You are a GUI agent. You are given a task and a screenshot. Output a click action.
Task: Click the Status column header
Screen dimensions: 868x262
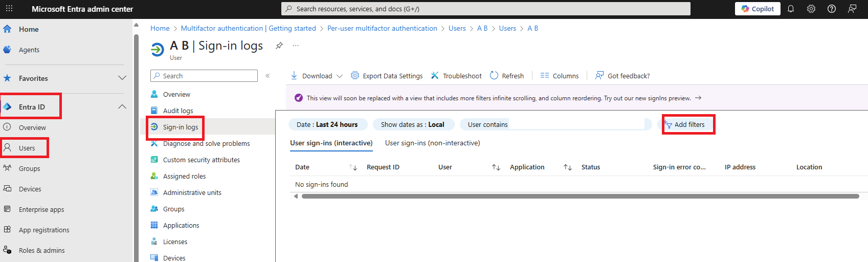[x=591, y=167]
